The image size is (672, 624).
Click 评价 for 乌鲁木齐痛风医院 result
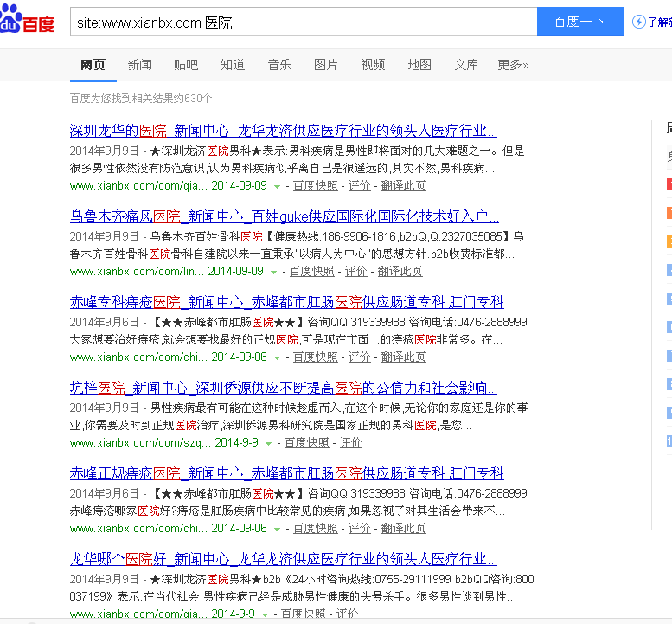(x=355, y=272)
